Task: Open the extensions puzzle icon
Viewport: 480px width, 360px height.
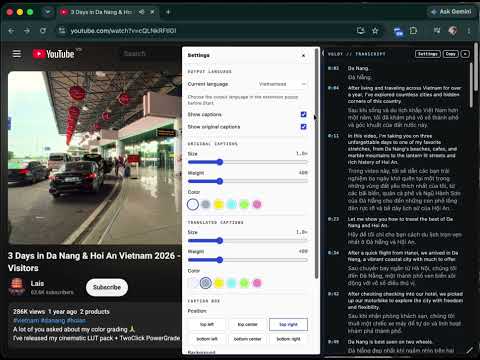Action: click(x=413, y=31)
